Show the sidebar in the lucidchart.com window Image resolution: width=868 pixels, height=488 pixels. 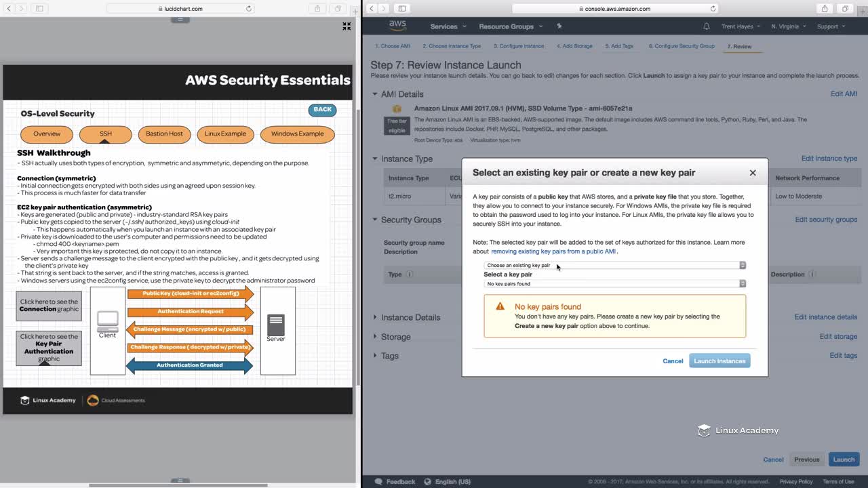point(39,9)
